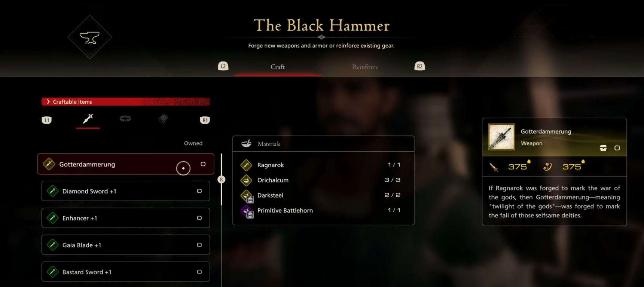Select Gaia Blade +1 from list
Image resolution: width=644 pixels, height=287 pixels.
click(126, 245)
